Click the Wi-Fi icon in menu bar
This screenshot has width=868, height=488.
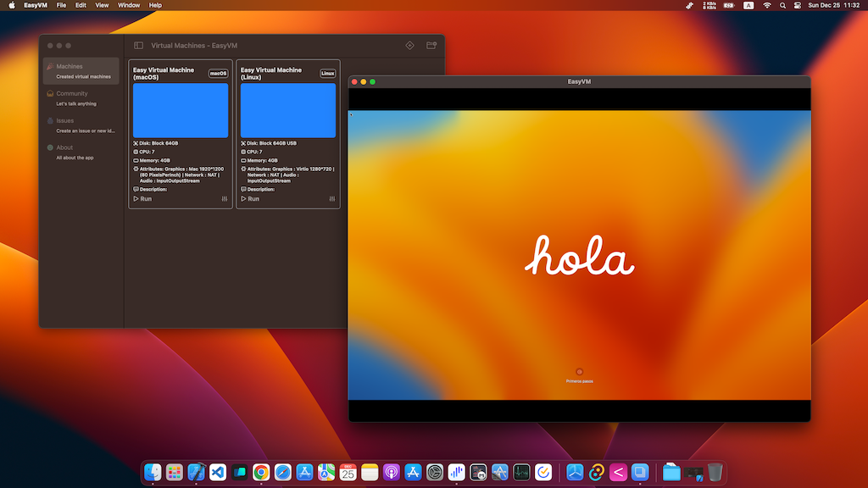pos(767,5)
